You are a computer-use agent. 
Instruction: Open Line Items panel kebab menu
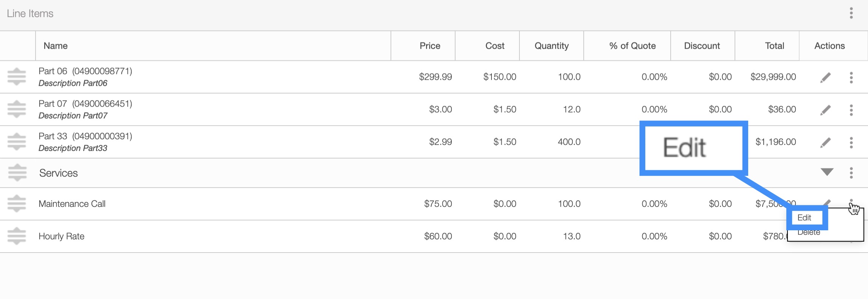point(851,13)
